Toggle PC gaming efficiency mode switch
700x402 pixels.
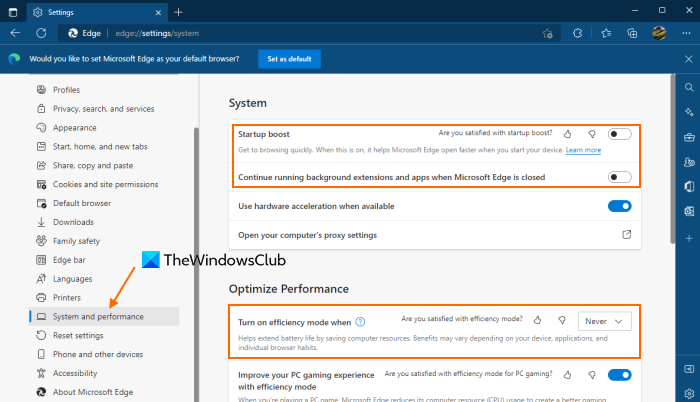click(x=620, y=375)
